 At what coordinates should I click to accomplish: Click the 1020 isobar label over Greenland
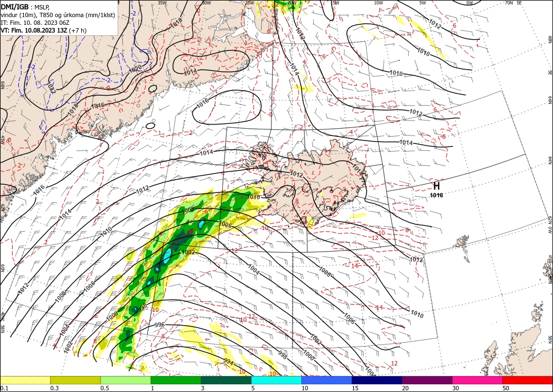(x=135, y=68)
